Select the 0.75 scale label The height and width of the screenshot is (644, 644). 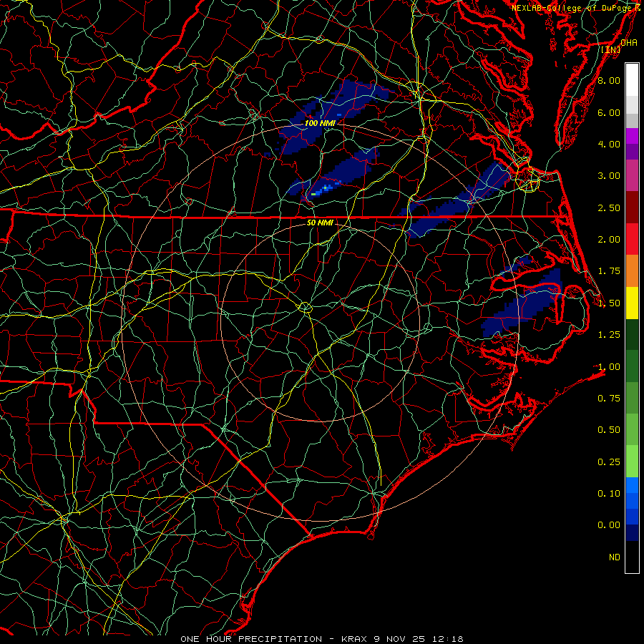[x=609, y=399]
